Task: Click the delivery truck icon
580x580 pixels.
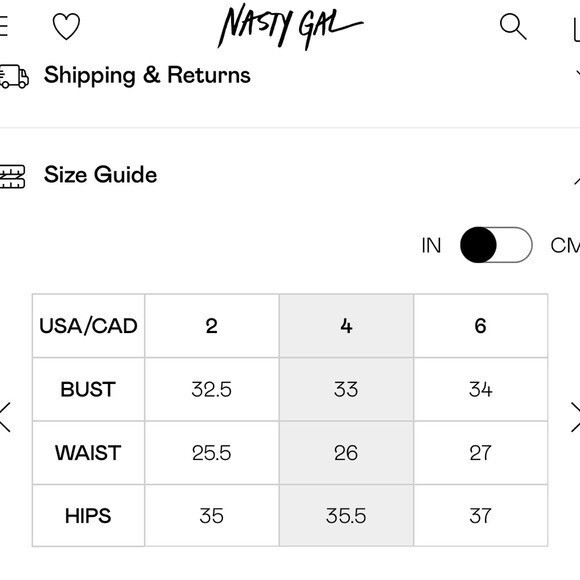Action: 14,77
